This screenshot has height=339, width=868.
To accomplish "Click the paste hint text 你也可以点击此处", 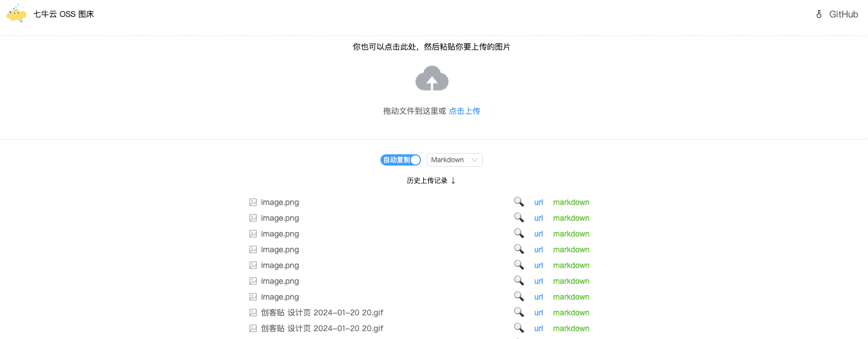I will 431,47.
